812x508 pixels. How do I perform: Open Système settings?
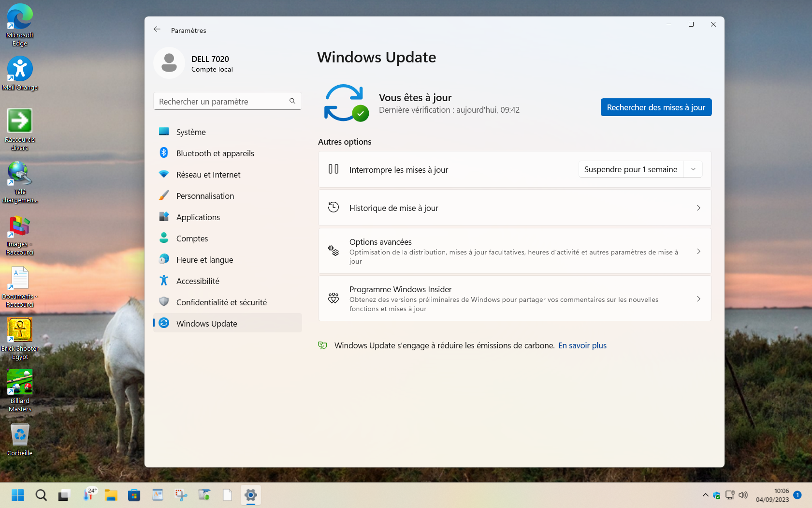pos(227,132)
